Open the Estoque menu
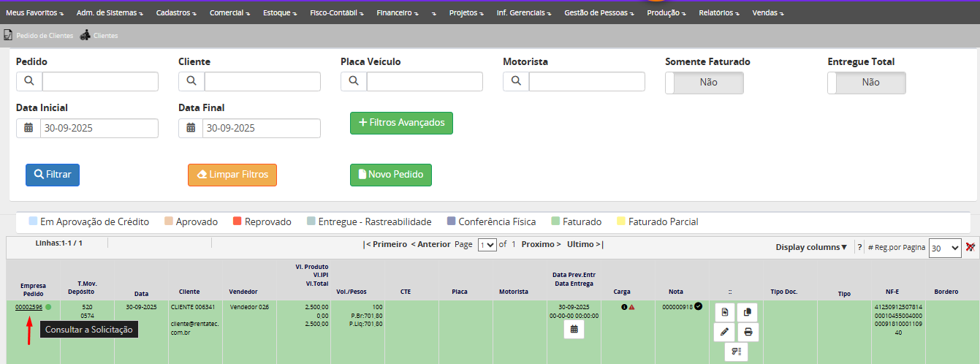Image resolution: width=980 pixels, height=364 pixels. tap(279, 13)
